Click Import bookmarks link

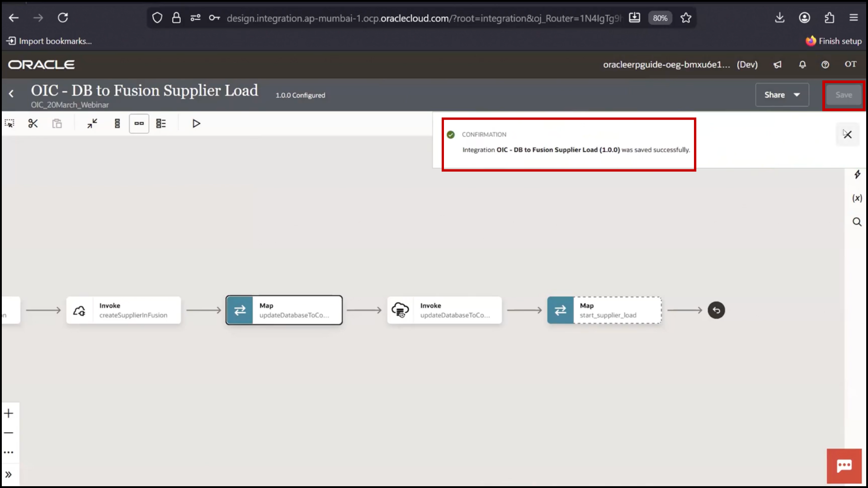[x=49, y=41]
